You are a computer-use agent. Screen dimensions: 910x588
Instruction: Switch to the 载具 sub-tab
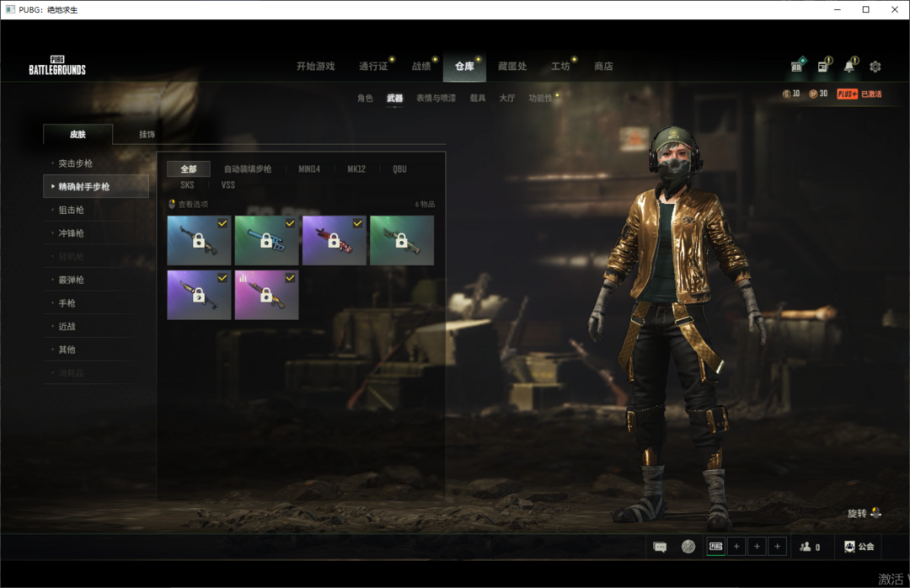click(478, 98)
